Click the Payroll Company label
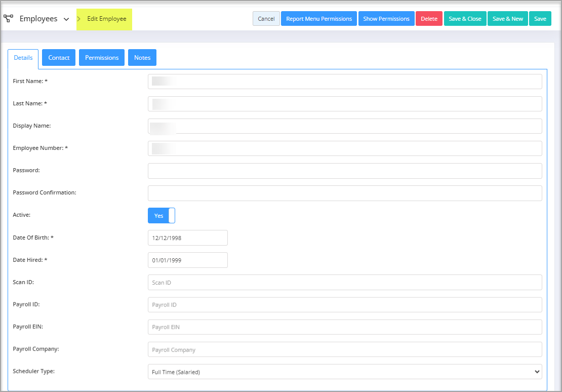 click(x=36, y=349)
